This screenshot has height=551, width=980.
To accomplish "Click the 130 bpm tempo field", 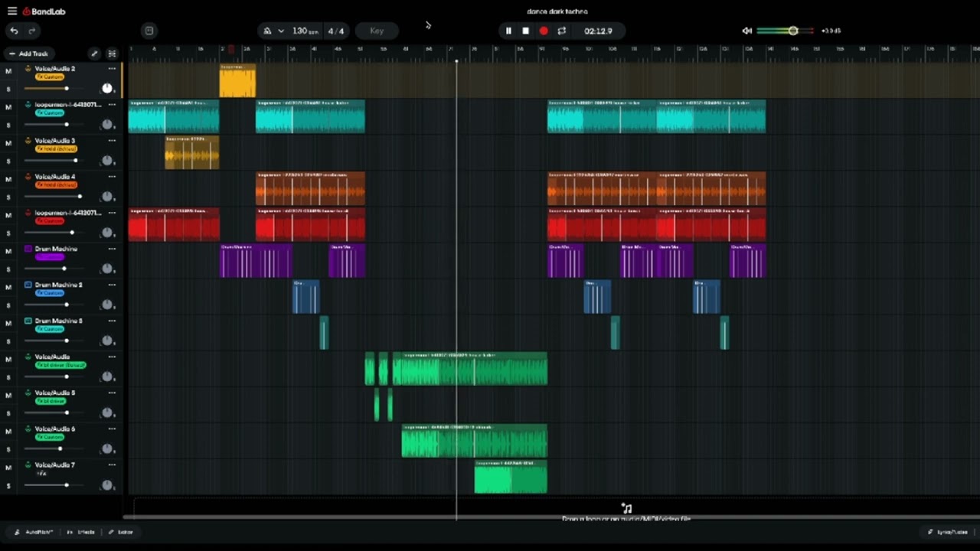I will (305, 31).
